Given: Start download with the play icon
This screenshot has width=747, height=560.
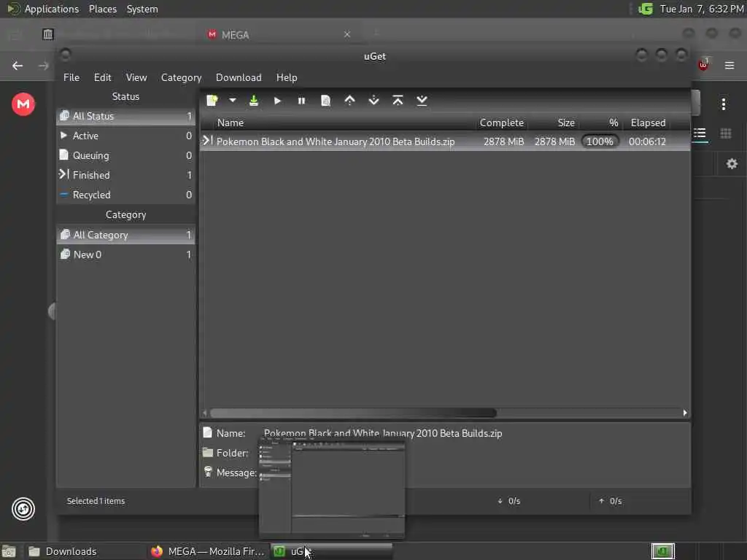Looking at the screenshot, I should [277, 101].
